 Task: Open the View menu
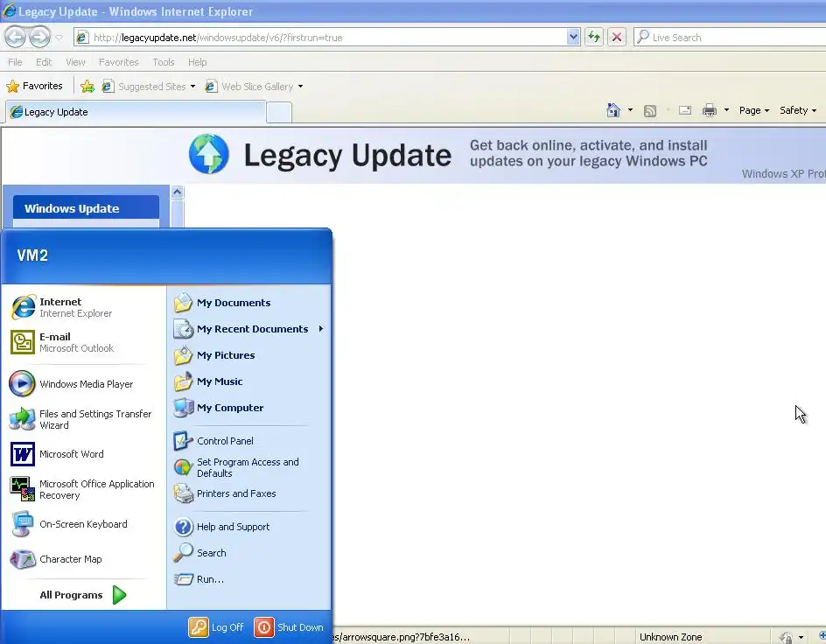tap(75, 62)
